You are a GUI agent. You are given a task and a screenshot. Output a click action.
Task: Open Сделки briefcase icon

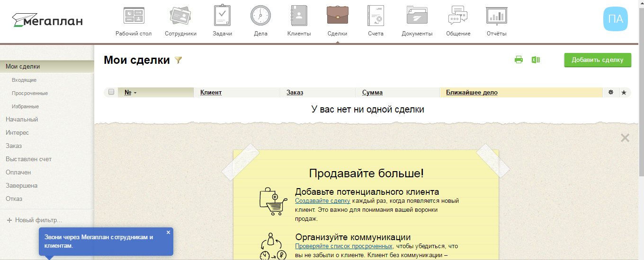[338, 16]
